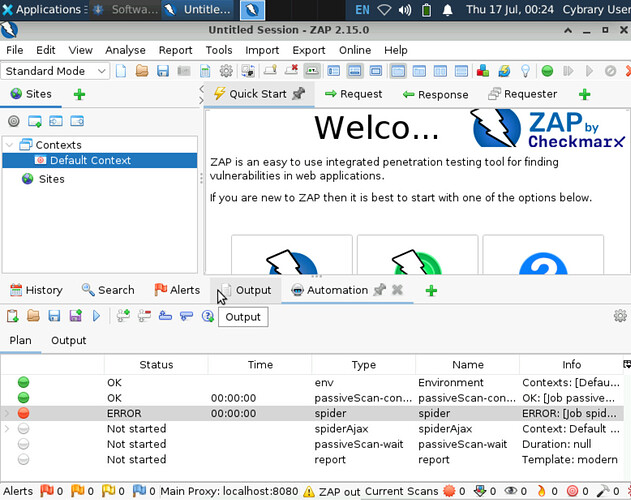The image size is (631, 500).
Task: Open the Automation options gear icon
Action: pos(620,316)
